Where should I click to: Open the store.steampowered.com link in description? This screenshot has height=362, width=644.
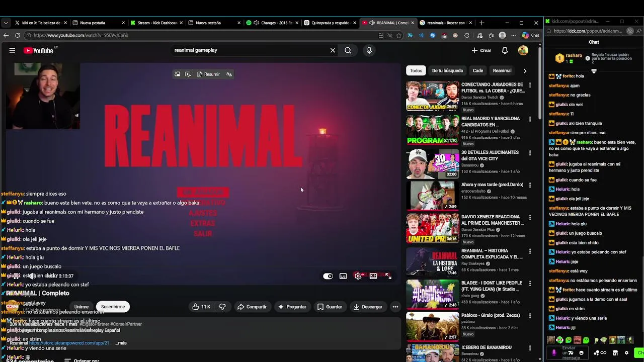click(x=69, y=343)
